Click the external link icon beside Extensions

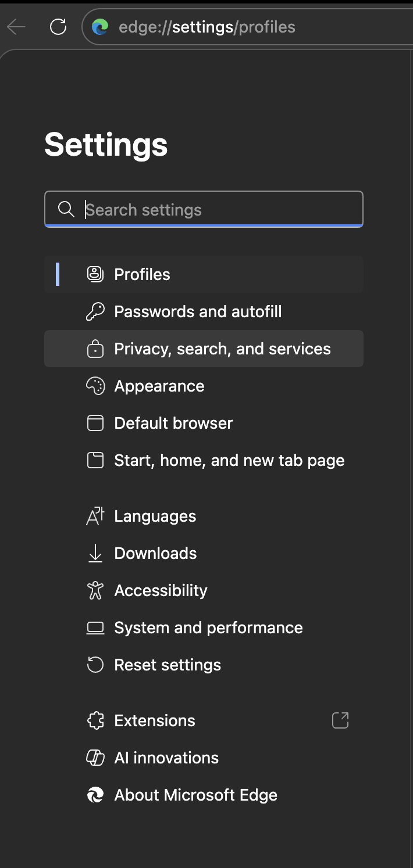(x=340, y=720)
